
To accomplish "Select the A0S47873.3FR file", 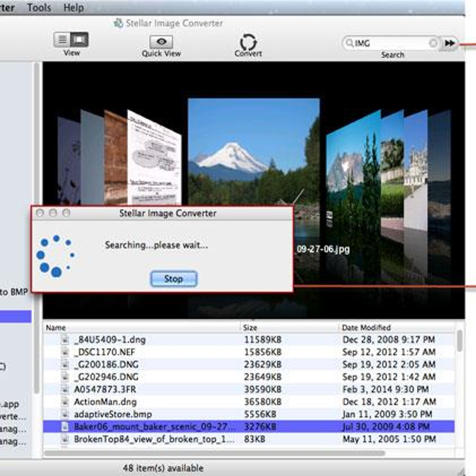I will pyautogui.click(x=249, y=389).
